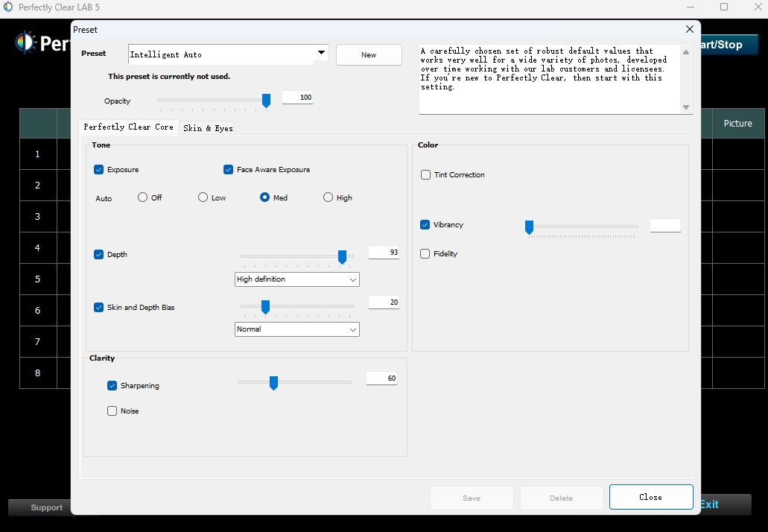Click description scrollbar down arrow
Screen dimensions: 768x532
pyautogui.click(x=686, y=107)
